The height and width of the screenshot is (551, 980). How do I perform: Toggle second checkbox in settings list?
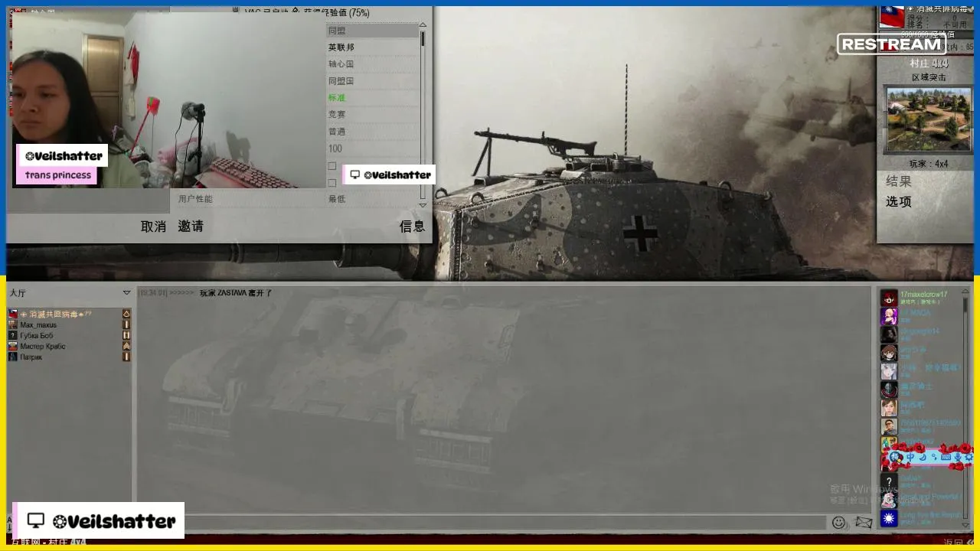[x=332, y=183]
